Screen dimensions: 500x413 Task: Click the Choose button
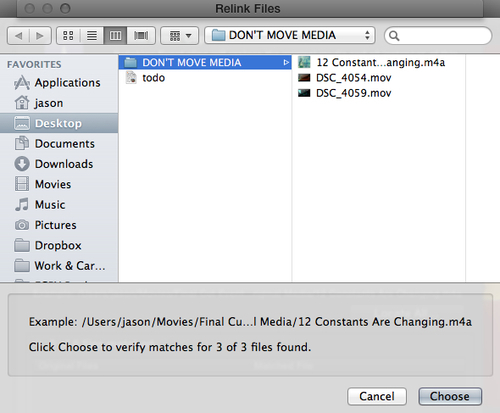click(x=450, y=396)
